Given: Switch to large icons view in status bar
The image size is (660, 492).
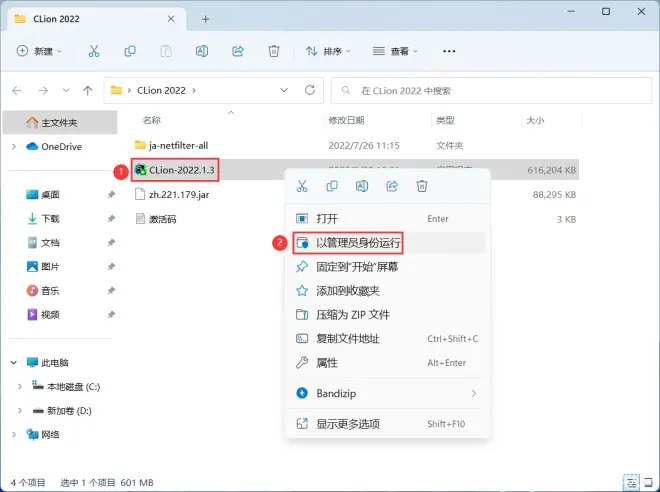Looking at the screenshot, I should (649, 482).
